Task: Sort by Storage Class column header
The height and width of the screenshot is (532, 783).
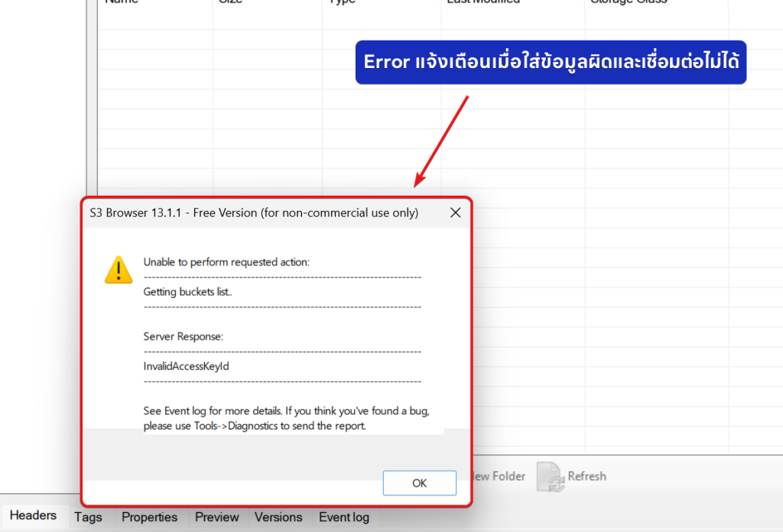Action: (x=629, y=2)
